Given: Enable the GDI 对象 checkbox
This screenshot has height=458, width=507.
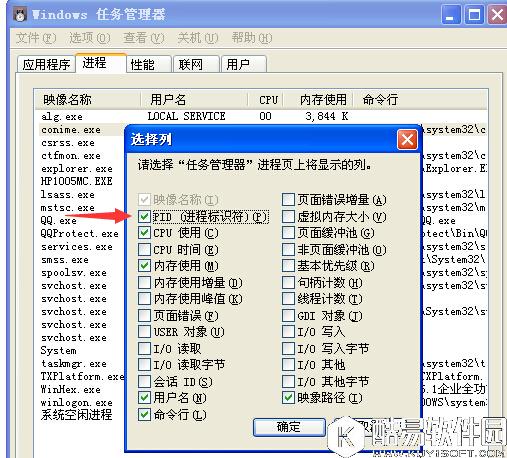Looking at the screenshot, I should (288, 315).
